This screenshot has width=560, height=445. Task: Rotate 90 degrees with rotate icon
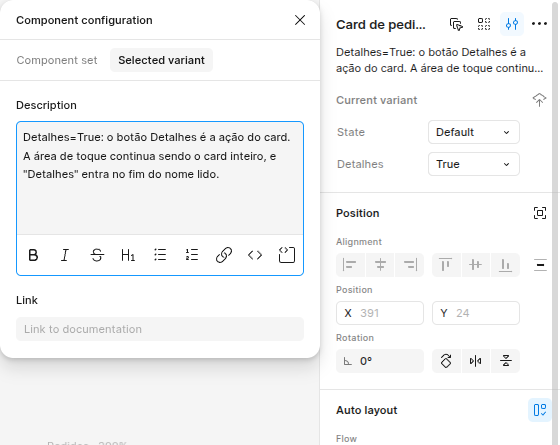click(446, 361)
